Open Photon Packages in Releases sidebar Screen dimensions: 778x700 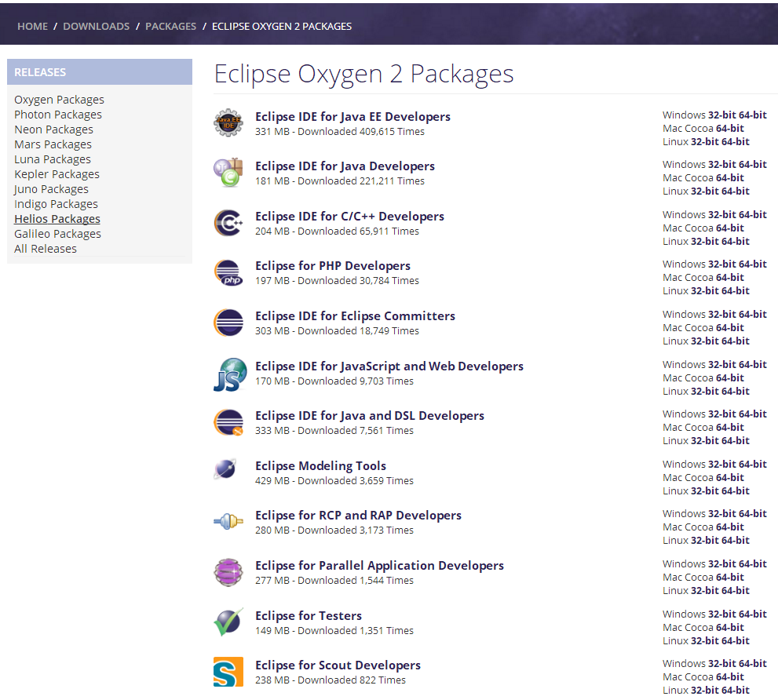coord(58,115)
